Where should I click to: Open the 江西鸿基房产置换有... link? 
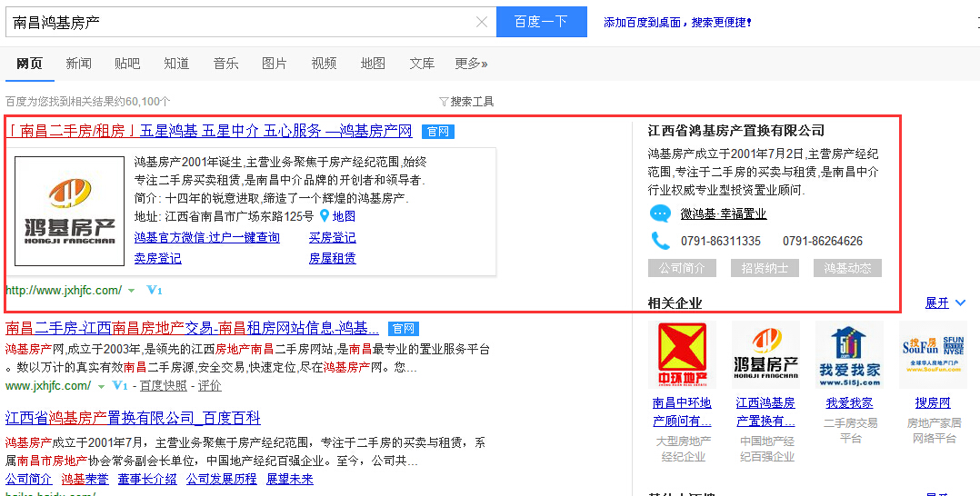[x=765, y=412]
